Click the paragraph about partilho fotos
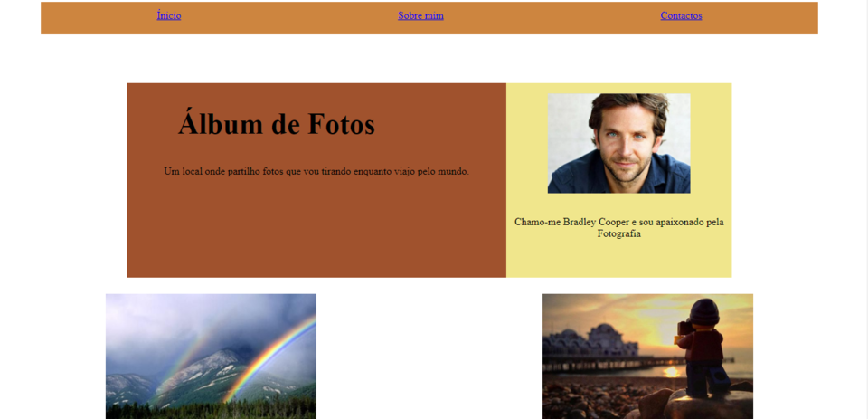 click(x=316, y=171)
